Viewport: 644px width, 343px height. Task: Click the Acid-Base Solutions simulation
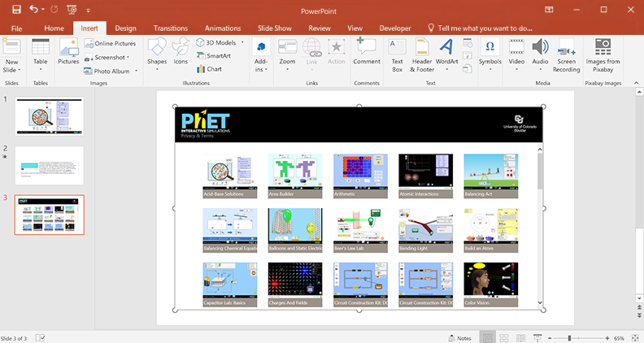pos(230,176)
